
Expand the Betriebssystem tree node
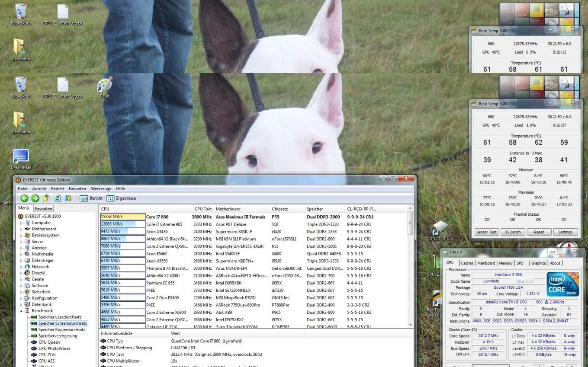[22, 236]
